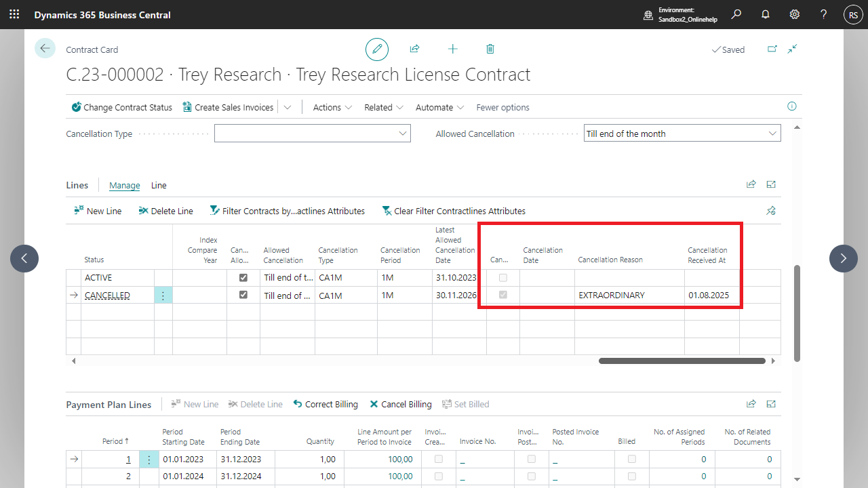
Task: Toggle Invoice Created for period 1
Action: pyautogui.click(x=438, y=459)
